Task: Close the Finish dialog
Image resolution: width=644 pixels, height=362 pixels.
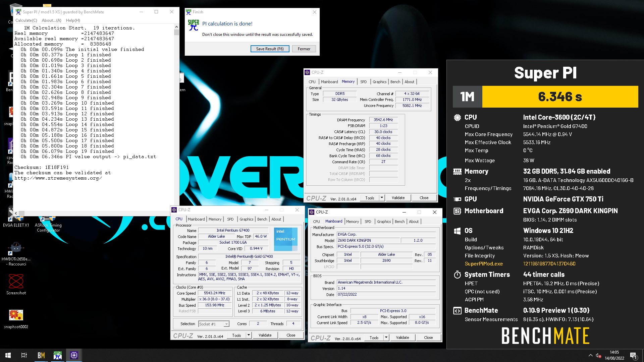Action: pyautogui.click(x=314, y=12)
